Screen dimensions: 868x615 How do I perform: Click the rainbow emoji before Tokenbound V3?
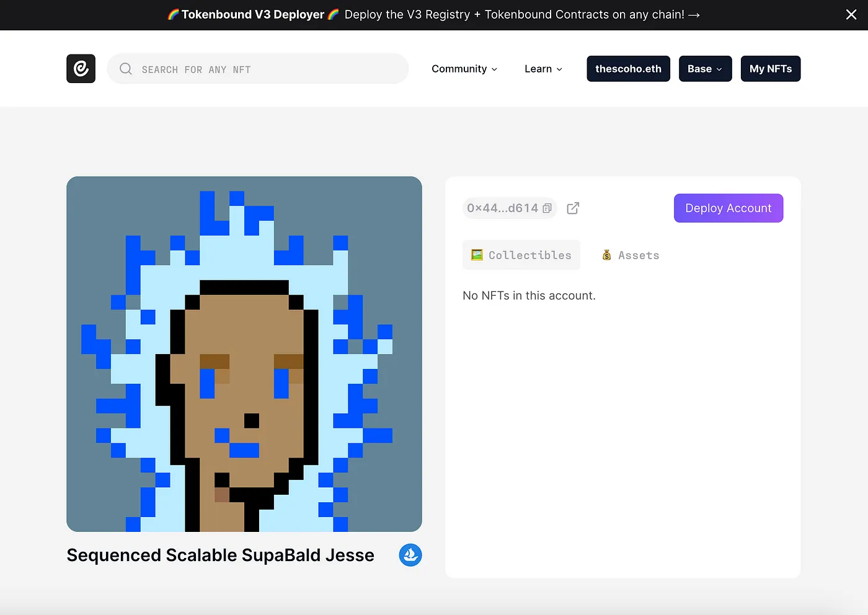click(x=174, y=14)
